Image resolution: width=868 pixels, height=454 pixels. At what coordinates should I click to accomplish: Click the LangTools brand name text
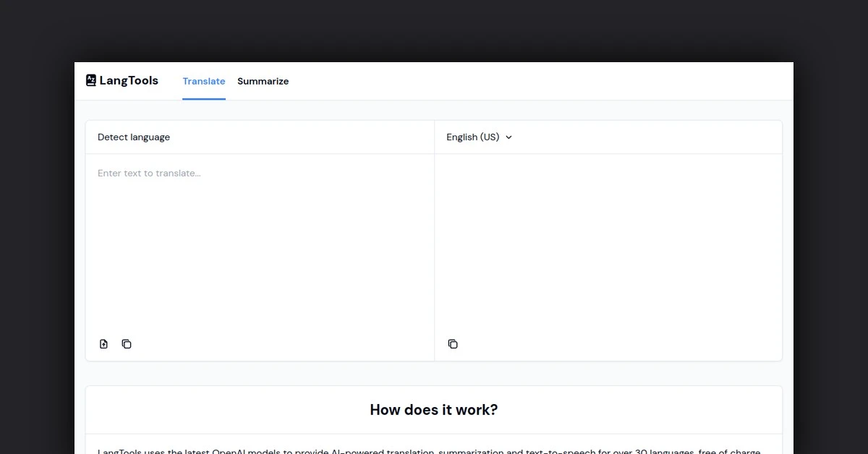[x=129, y=80]
